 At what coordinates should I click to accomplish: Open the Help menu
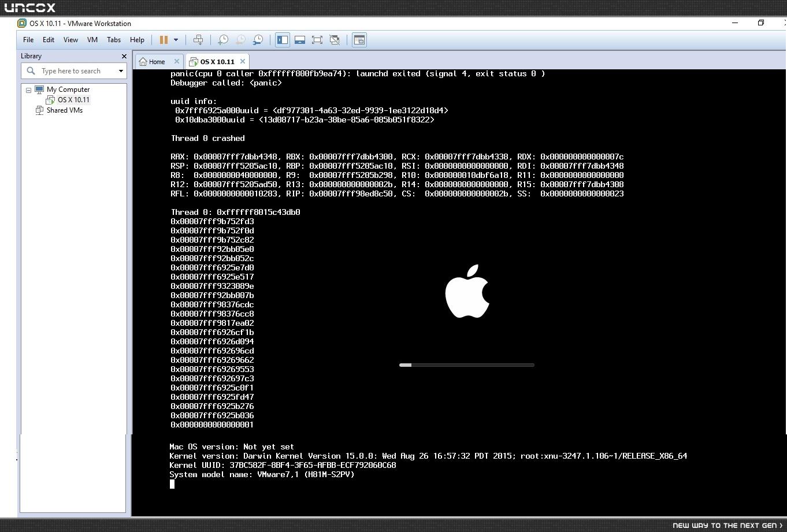pos(137,40)
